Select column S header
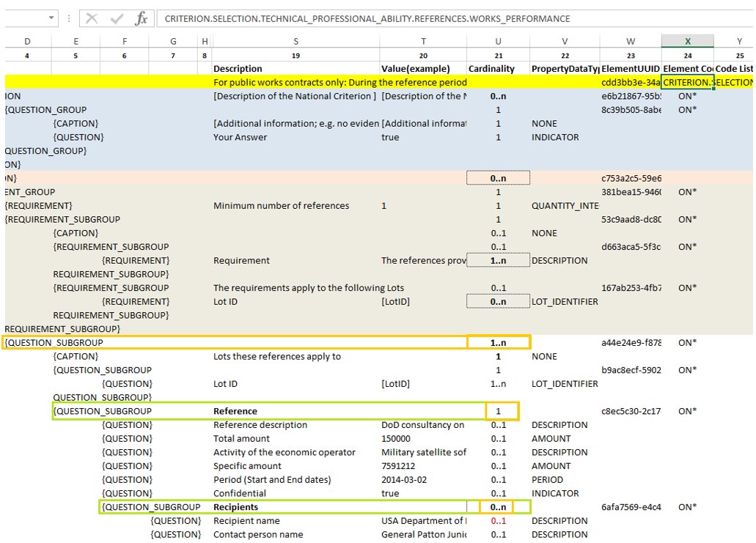756x543 pixels. (x=296, y=42)
